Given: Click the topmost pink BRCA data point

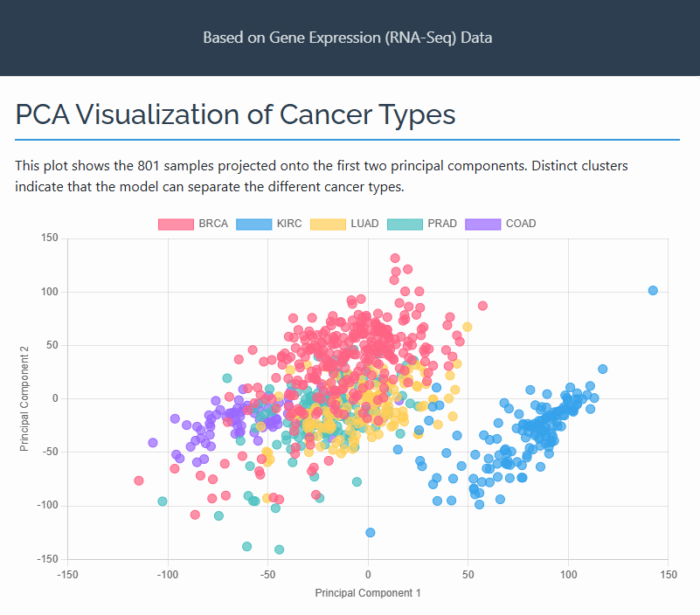Looking at the screenshot, I should coord(395,259).
